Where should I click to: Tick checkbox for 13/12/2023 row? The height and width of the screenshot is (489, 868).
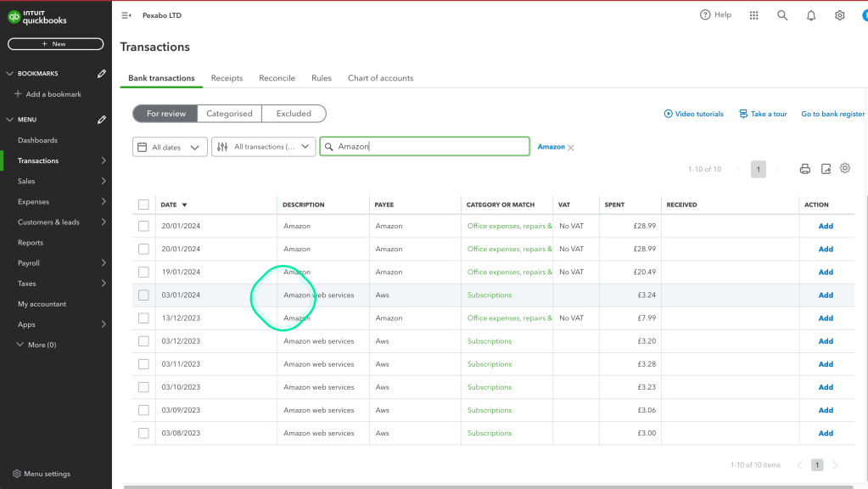point(143,318)
